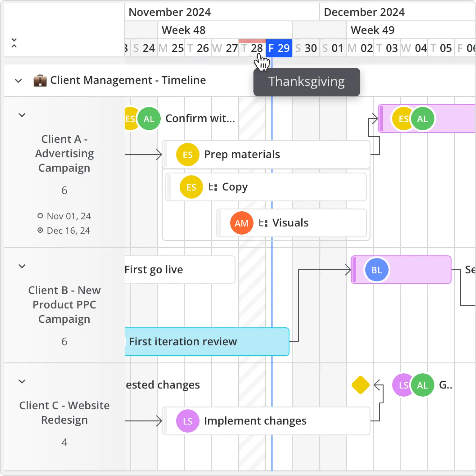476x476 pixels.
Task: Click the LS avatar on Implement changes
Action: 187,421
